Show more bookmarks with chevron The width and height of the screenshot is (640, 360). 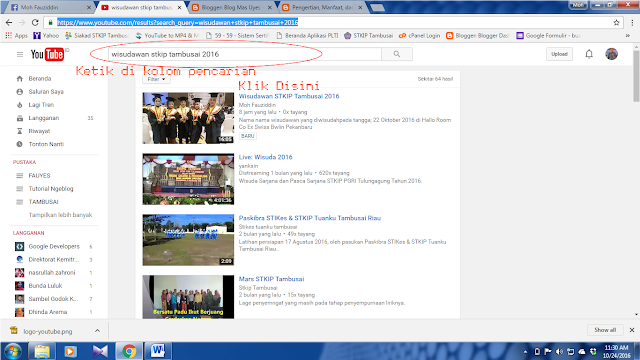pos(627,36)
